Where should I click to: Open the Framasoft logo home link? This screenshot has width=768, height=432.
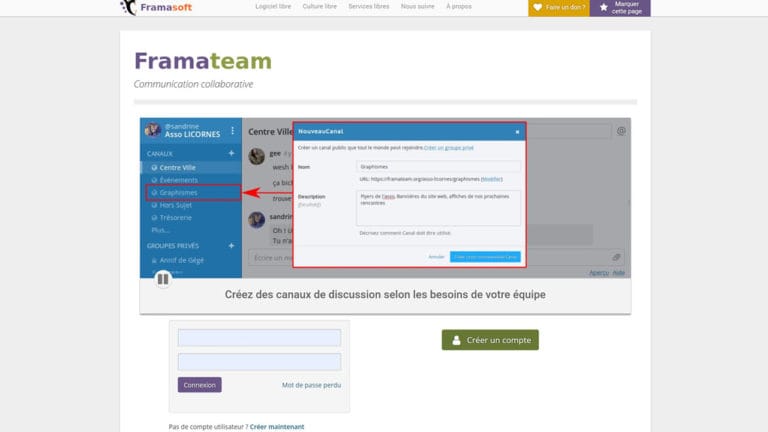tap(156, 7)
